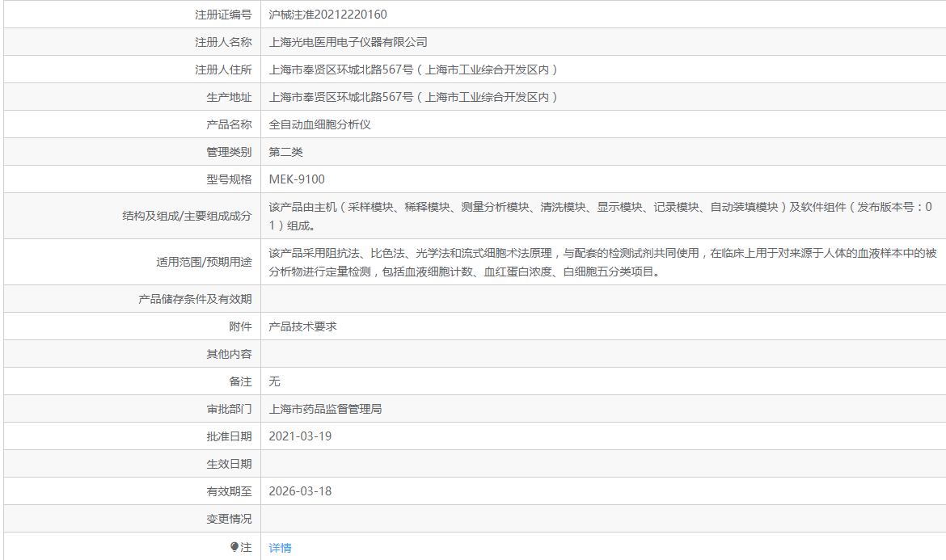
Task: Click the 适用范围/预期用途 label
Action: [x=204, y=262]
